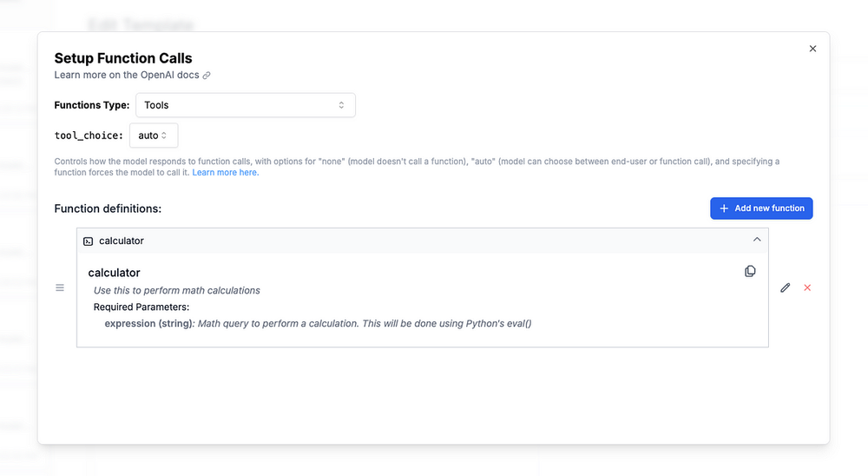Click the Function definitions label
The height and width of the screenshot is (476, 868).
pos(108,208)
